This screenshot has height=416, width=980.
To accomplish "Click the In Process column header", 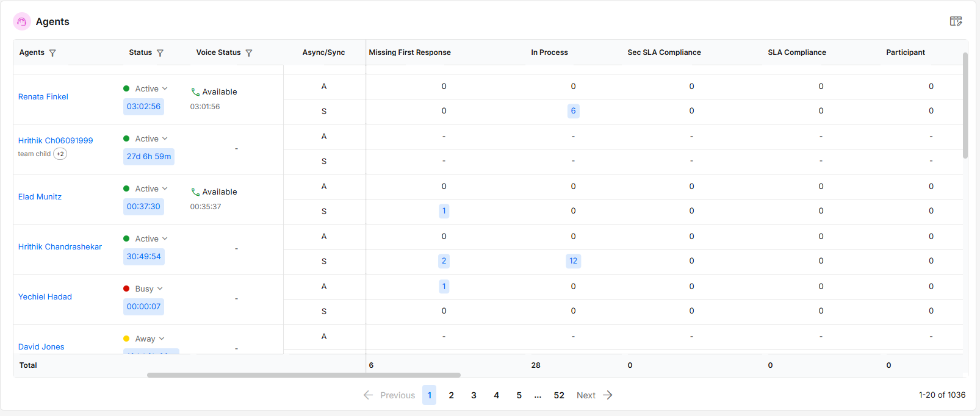I will [x=549, y=52].
